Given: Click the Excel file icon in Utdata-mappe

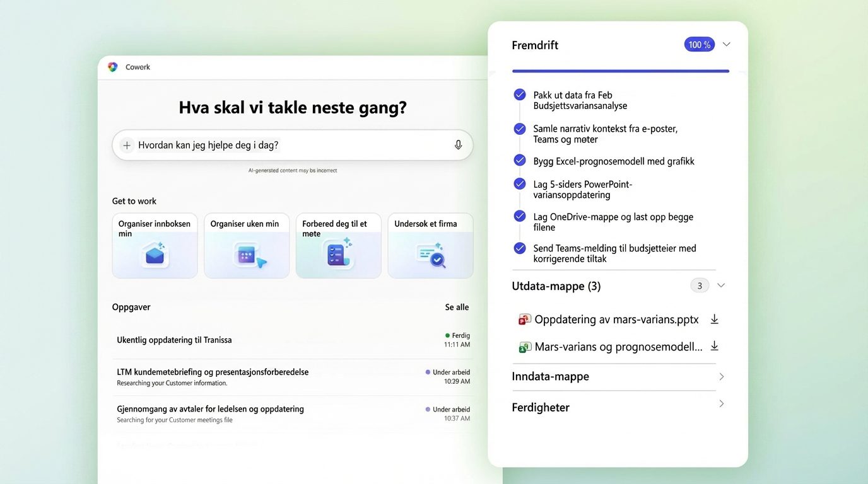Looking at the screenshot, I should [524, 347].
